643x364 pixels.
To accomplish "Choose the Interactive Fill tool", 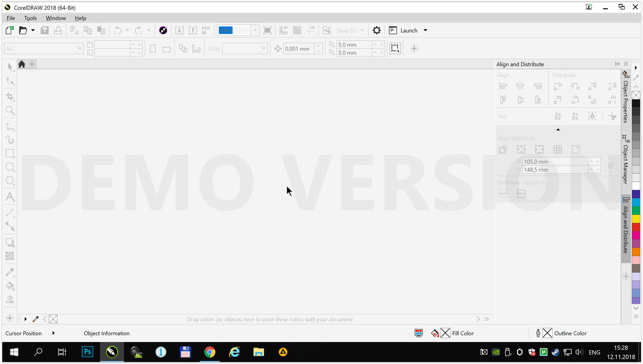I will click(x=10, y=286).
